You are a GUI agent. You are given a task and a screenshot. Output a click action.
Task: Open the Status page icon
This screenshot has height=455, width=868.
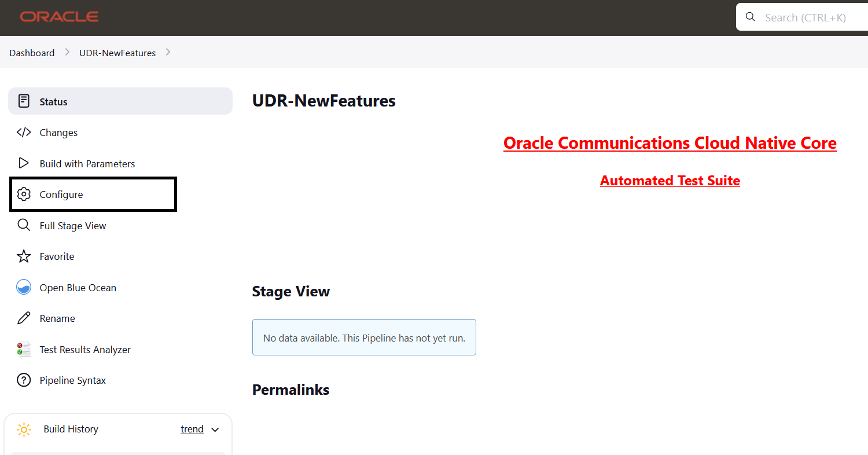23,101
